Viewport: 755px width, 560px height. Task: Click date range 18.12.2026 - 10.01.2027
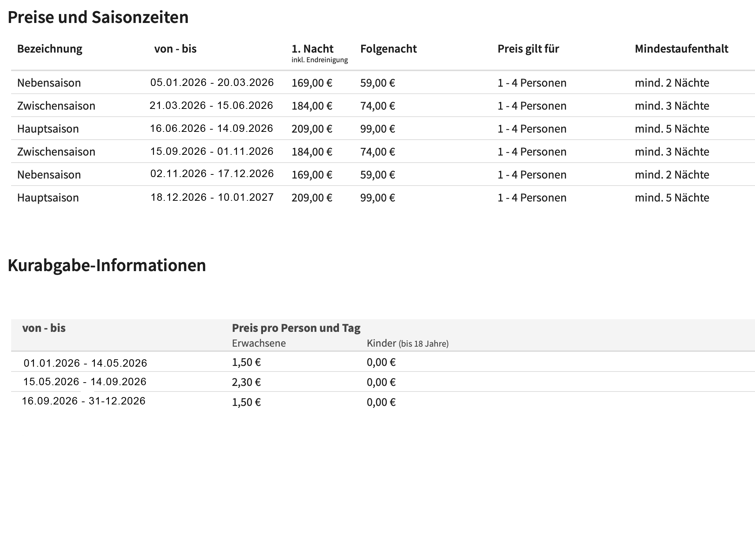(212, 197)
